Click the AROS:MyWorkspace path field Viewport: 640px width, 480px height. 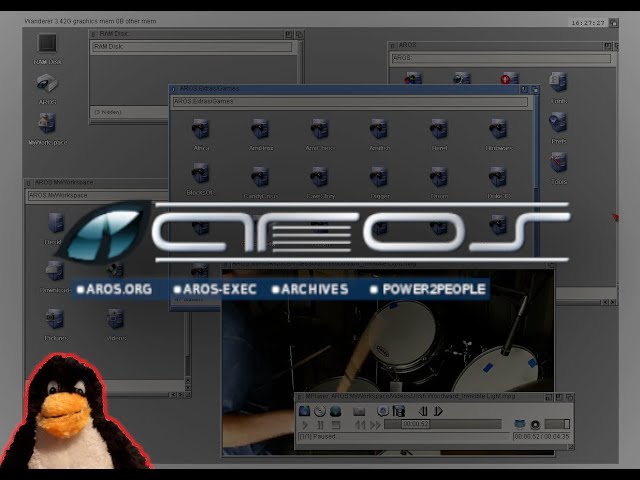click(98, 196)
